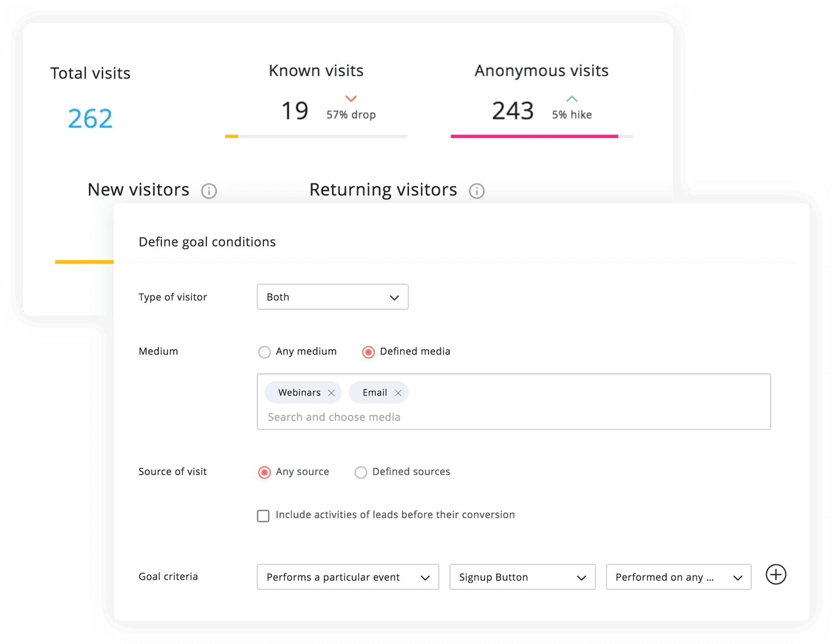Click the Anonymous visits heading
833x644 pixels.
(x=542, y=71)
